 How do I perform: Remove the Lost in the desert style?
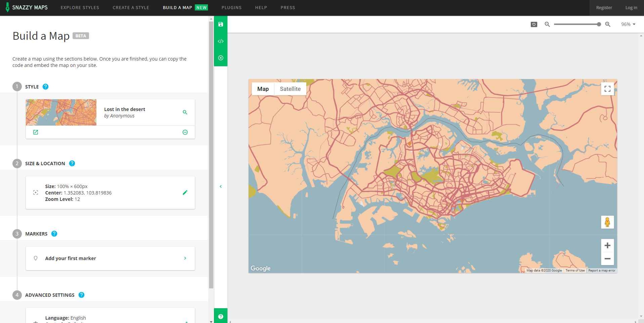click(x=185, y=132)
